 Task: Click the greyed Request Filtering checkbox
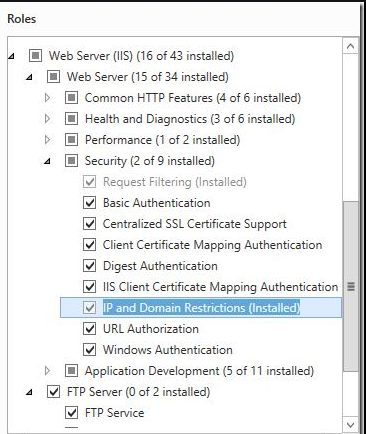click(89, 182)
